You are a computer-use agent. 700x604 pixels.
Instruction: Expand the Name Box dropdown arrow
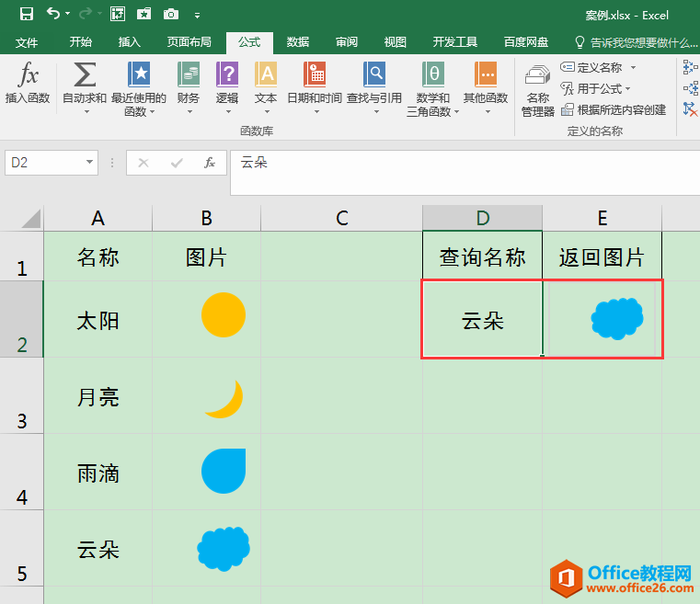[x=90, y=163]
